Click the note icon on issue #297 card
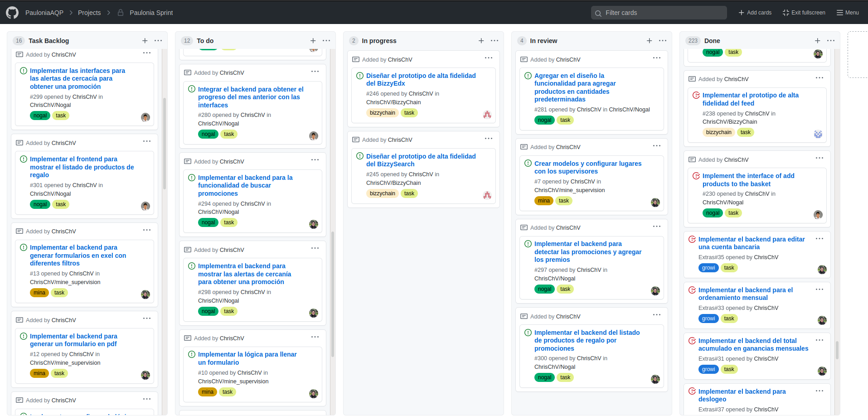The image size is (868, 420). [524, 227]
